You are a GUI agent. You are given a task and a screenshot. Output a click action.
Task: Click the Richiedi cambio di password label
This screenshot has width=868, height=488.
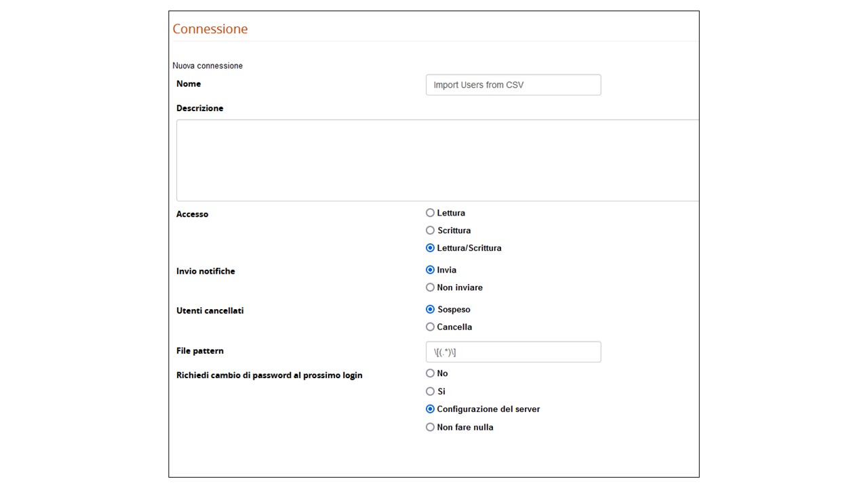(x=269, y=375)
